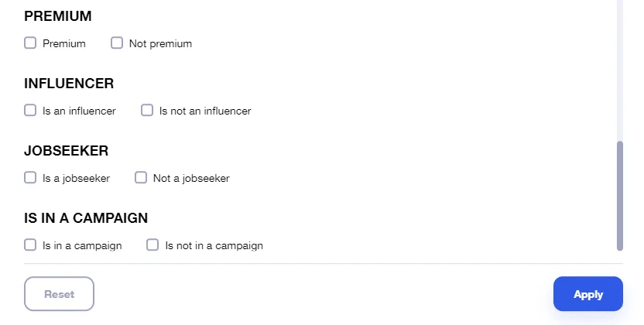Click the Apply button
Viewport: 644px width, 325px height.
[x=588, y=294]
